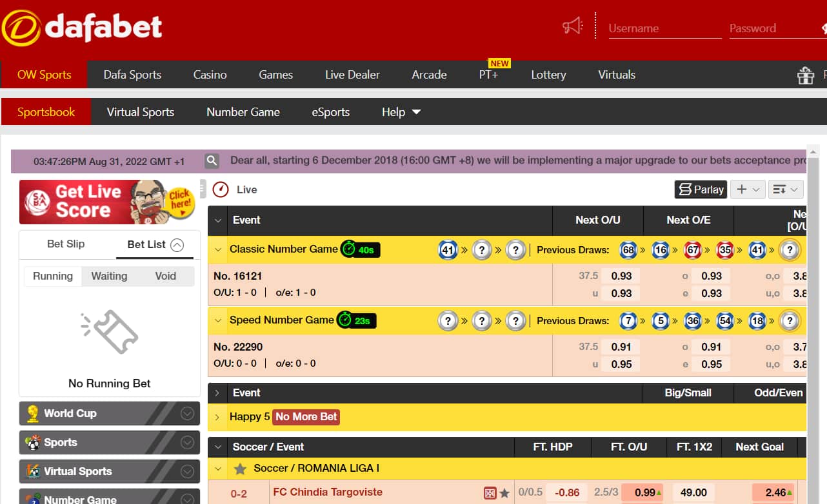The image size is (827, 504).
Task: Click the Live clock icon
Action: (x=221, y=189)
